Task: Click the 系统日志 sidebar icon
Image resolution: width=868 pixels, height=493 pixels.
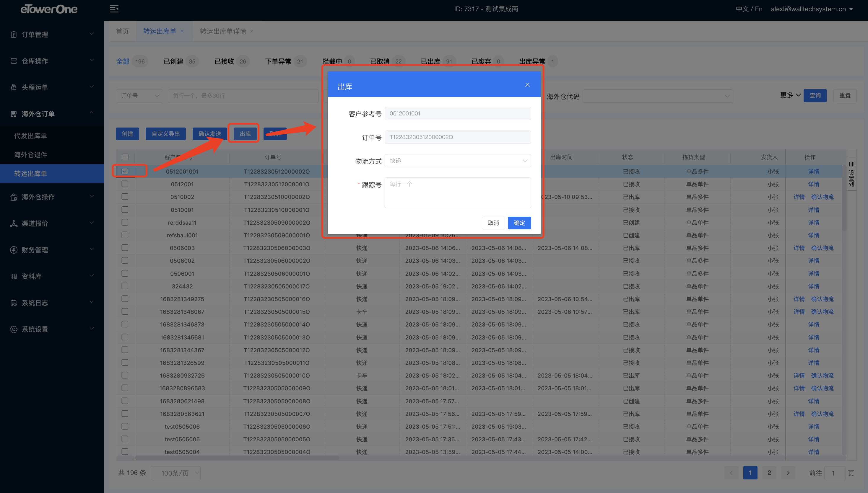Action: tap(14, 303)
